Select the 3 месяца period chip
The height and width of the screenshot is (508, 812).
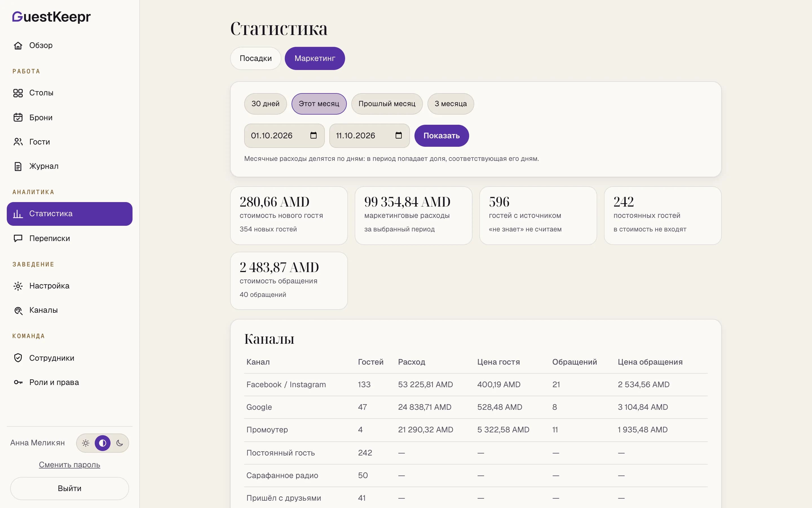[451, 104]
